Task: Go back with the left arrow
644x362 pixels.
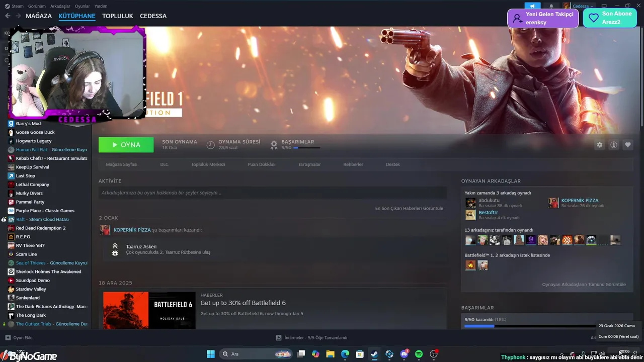Action: click(8, 16)
